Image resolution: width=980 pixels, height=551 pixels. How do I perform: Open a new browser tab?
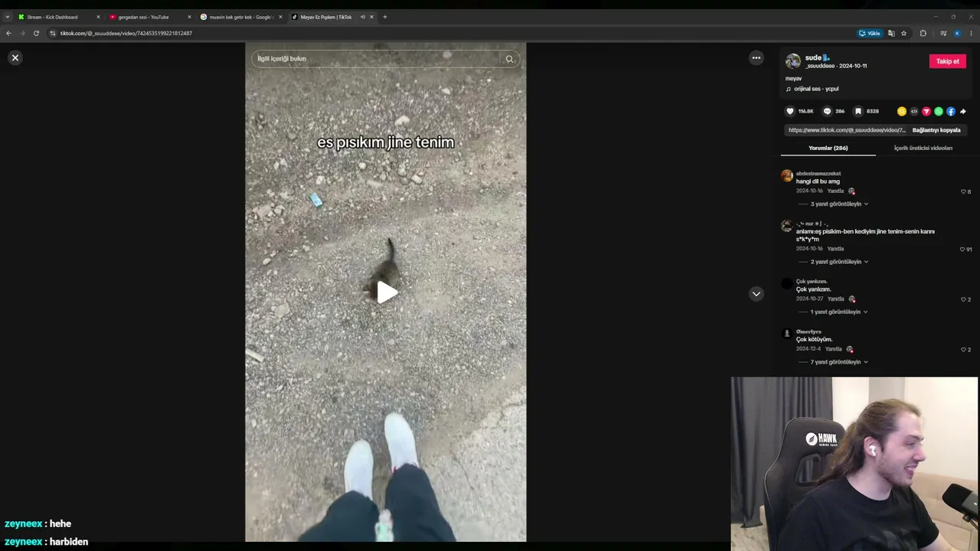coord(385,17)
